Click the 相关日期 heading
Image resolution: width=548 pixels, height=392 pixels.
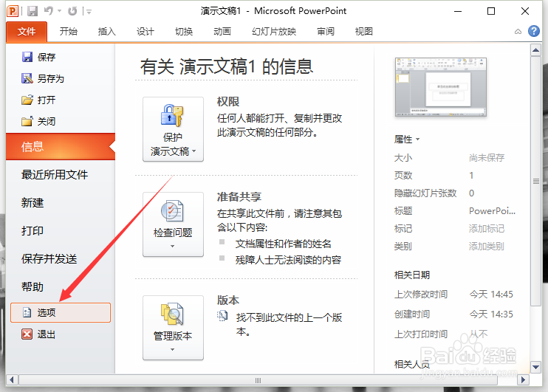click(x=411, y=275)
